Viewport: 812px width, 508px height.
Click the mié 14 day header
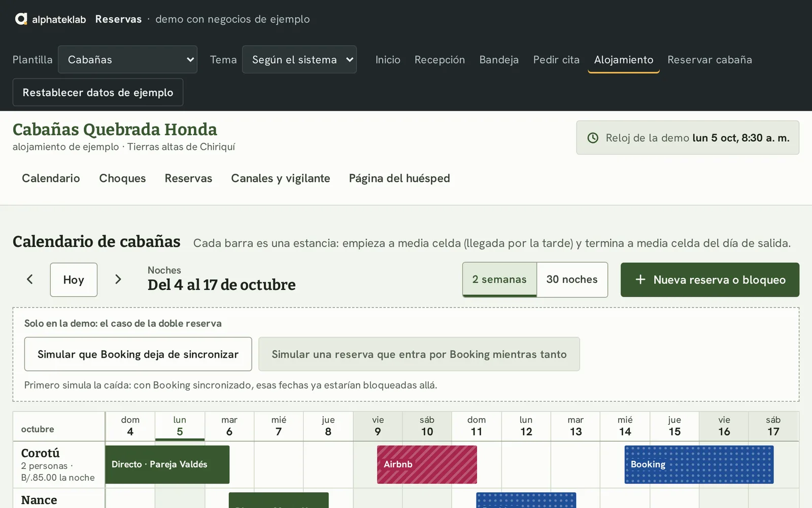(x=625, y=426)
